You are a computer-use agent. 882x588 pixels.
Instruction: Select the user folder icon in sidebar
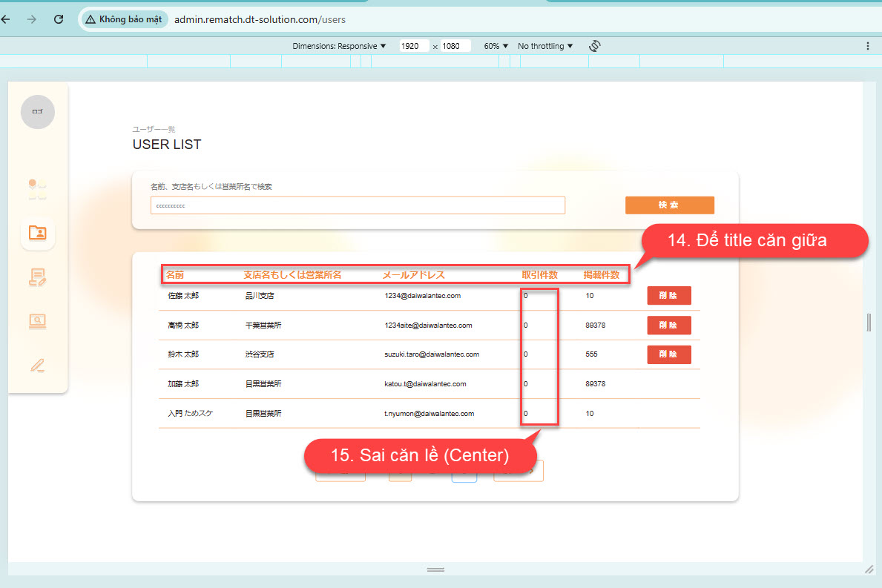click(37, 233)
